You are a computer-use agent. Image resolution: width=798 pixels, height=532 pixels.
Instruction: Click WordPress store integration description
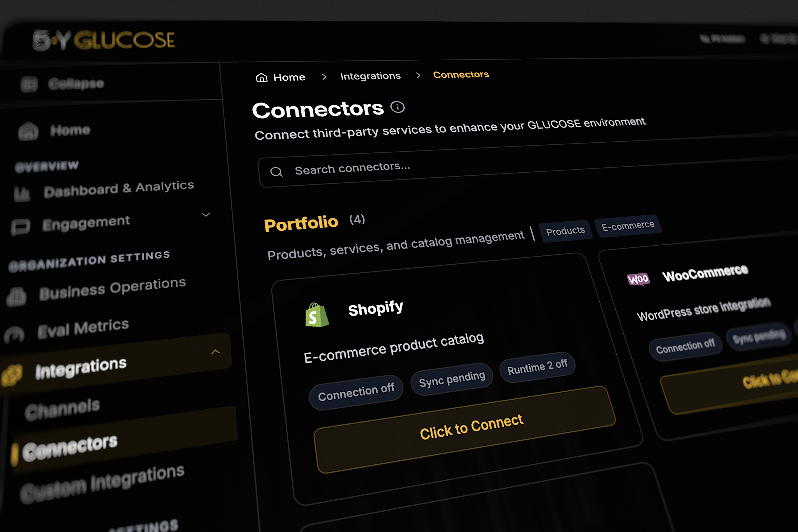[x=704, y=309]
